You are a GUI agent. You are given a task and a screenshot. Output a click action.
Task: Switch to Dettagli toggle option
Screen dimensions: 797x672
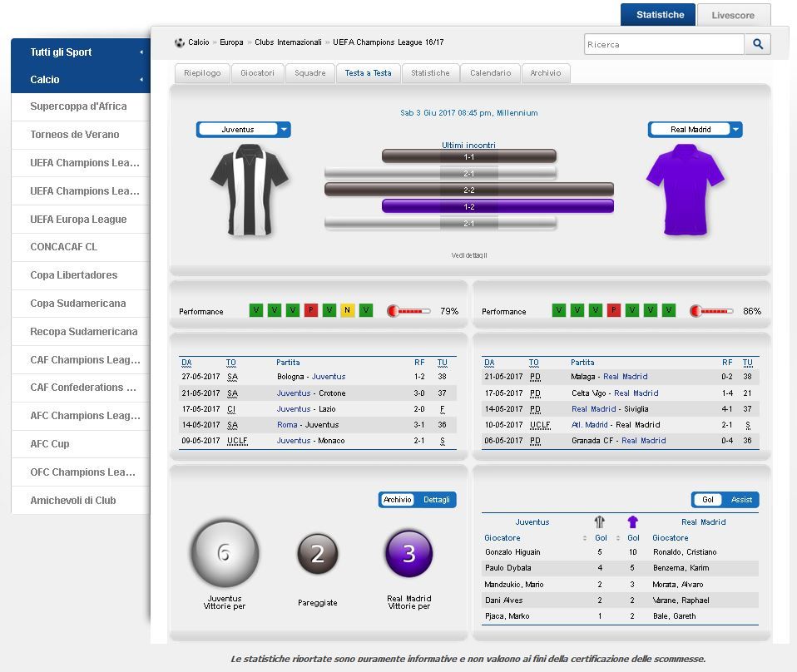[436, 500]
